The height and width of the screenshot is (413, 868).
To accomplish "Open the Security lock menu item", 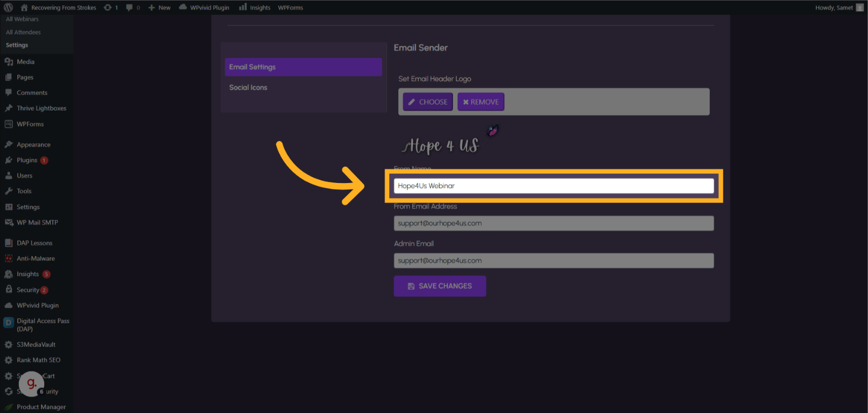I will pyautogui.click(x=28, y=290).
